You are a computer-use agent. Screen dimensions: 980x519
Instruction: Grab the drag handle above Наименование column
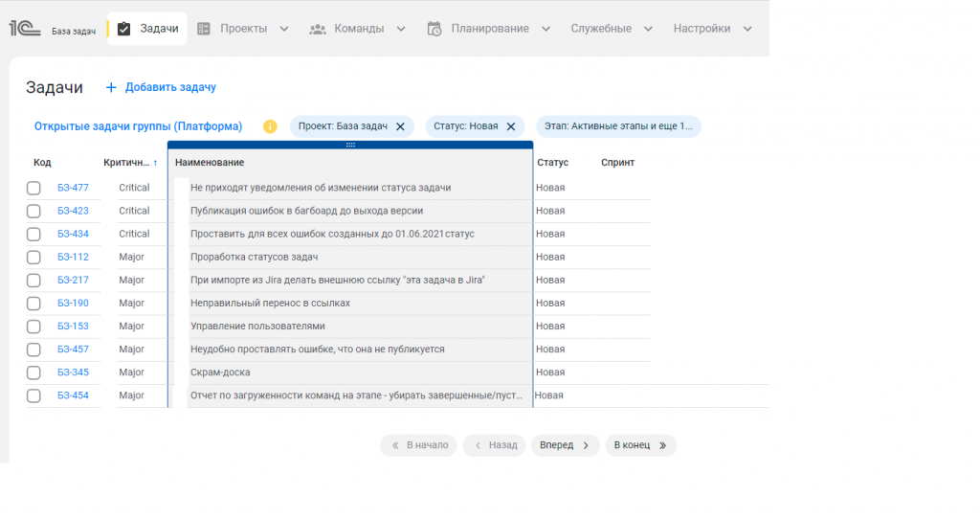350,145
